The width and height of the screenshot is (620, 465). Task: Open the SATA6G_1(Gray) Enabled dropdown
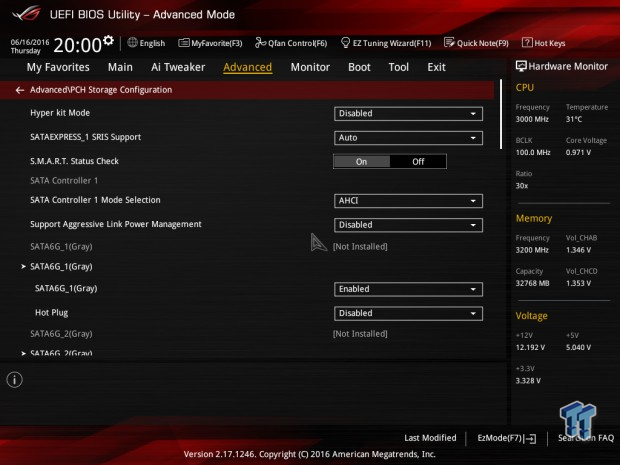click(408, 289)
